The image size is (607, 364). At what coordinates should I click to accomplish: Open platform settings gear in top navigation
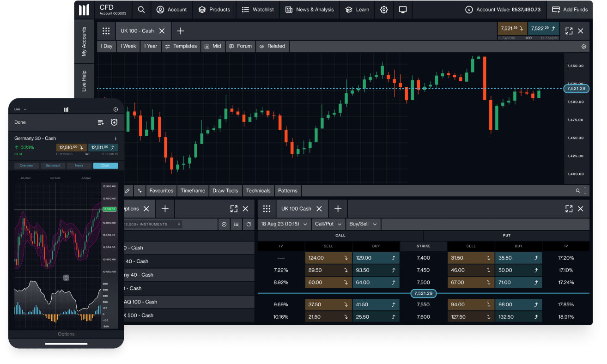[x=384, y=9]
